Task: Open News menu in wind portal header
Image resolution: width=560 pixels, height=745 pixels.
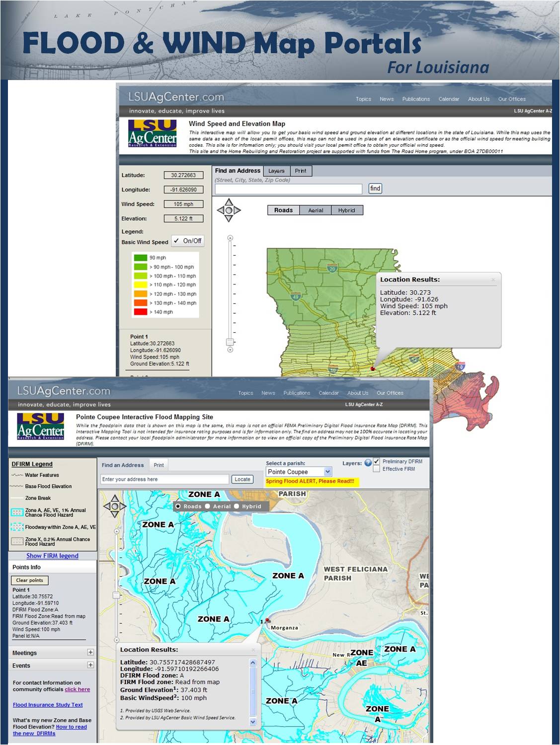Action: click(x=387, y=99)
